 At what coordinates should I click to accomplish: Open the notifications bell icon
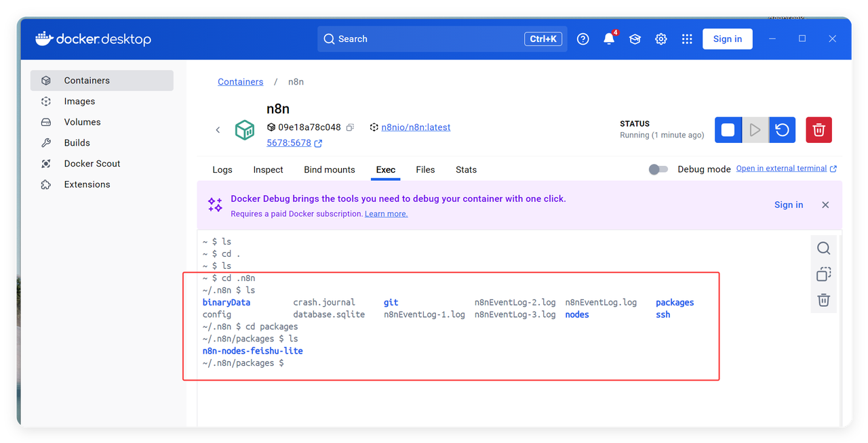click(609, 39)
